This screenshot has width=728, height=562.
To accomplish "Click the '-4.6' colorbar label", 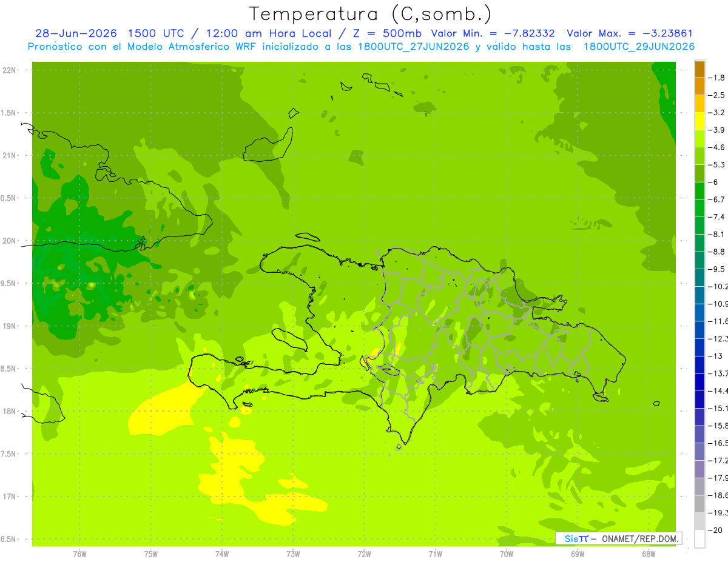I will coord(717,147).
